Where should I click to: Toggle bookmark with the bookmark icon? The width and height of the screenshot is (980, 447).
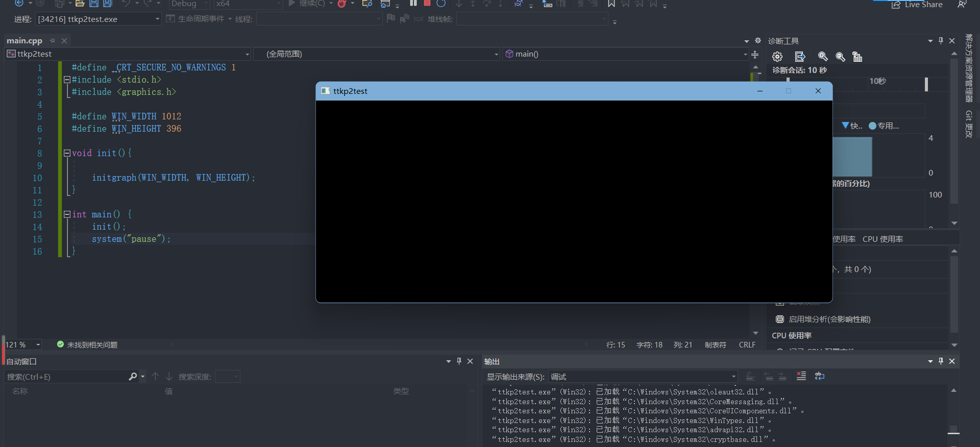pyautogui.click(x=611, y=4)
